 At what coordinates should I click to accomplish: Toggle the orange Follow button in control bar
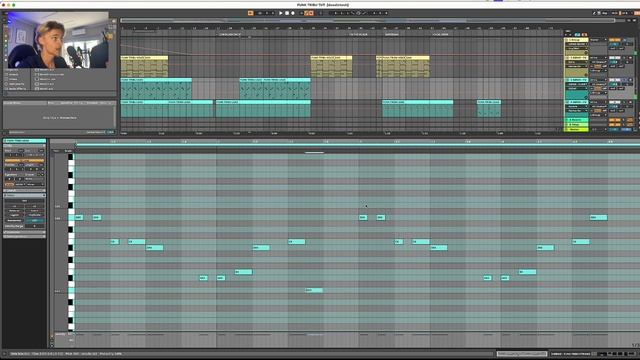(251, 13)
